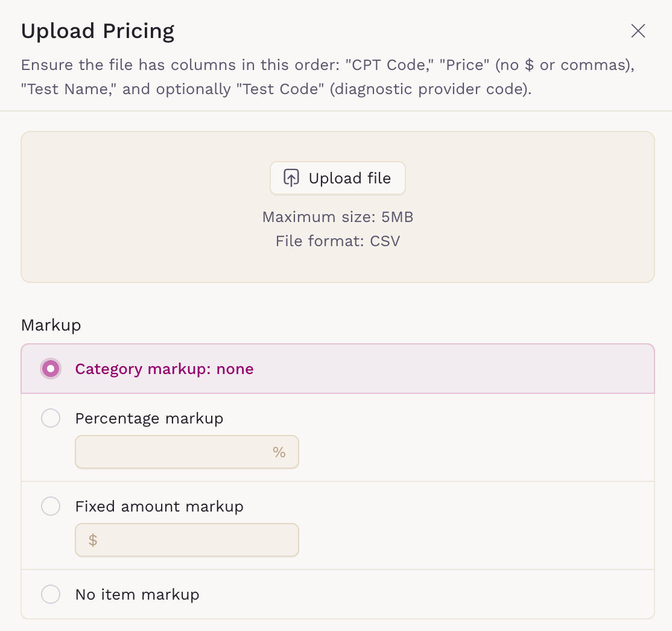Click the 'File format: CSV' hint text
Image resolution: width=672 pixels, height=631 pixels.
coord(337,241)
